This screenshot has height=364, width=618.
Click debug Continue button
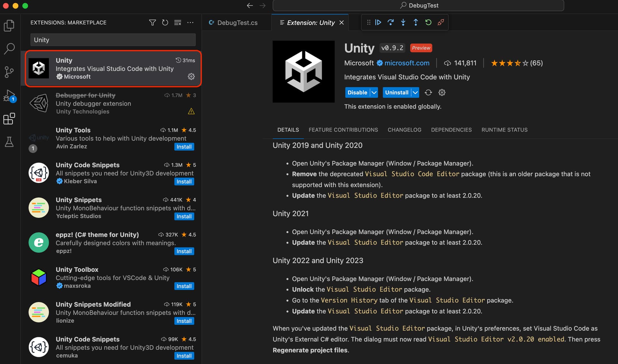click(x=378, y=22)
